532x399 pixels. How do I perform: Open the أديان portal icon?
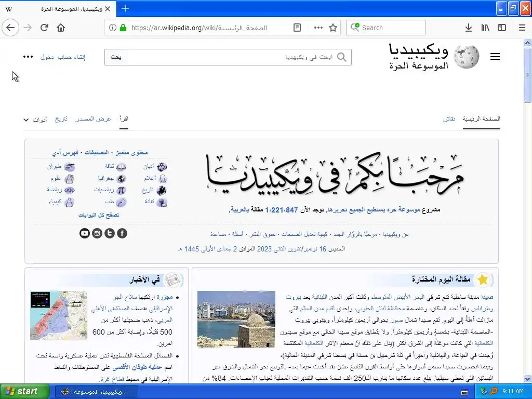[162, 167]
